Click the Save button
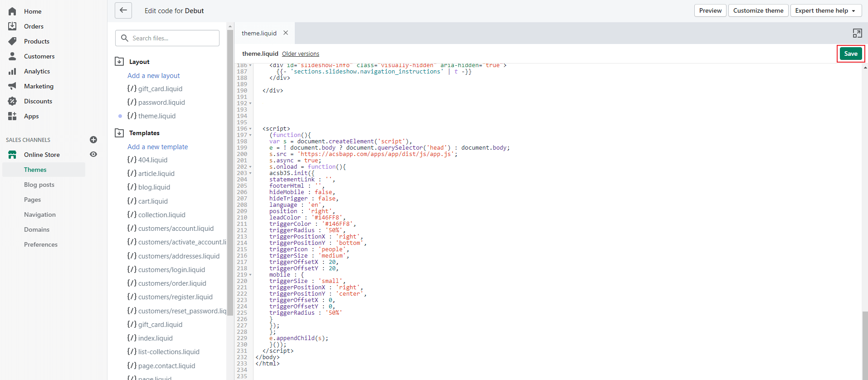Image resolution: width=868 pixels, height=380 pixels. coord(851,54)
